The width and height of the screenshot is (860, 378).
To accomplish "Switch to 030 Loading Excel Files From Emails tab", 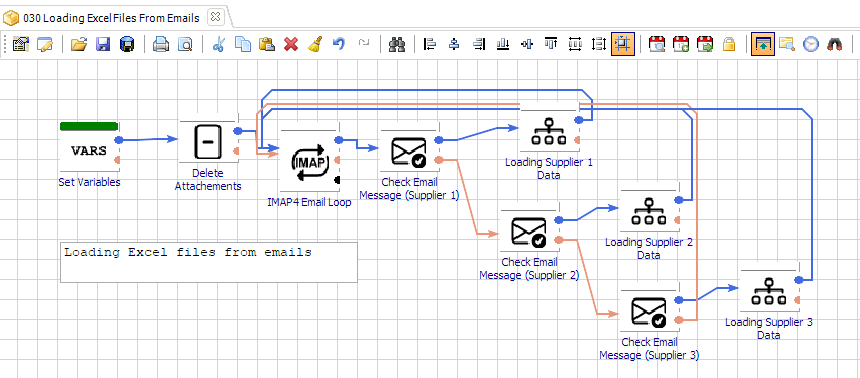I will point(111,18).
